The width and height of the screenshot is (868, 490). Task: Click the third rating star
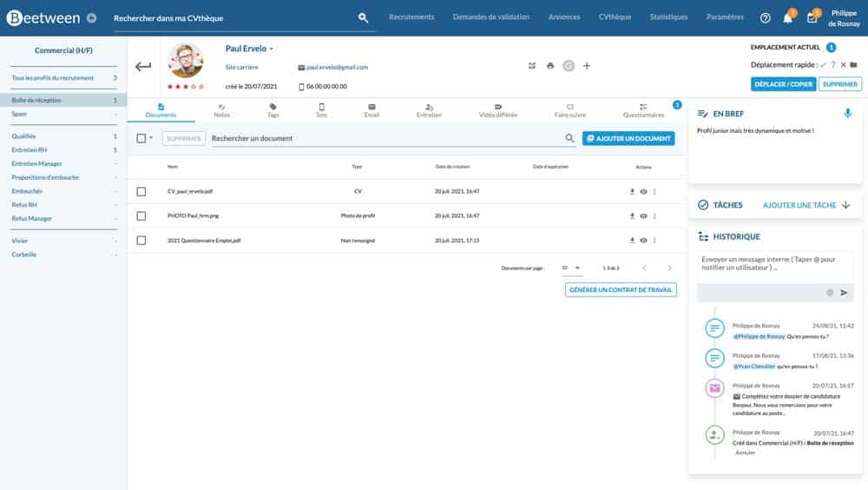point(186,87)
